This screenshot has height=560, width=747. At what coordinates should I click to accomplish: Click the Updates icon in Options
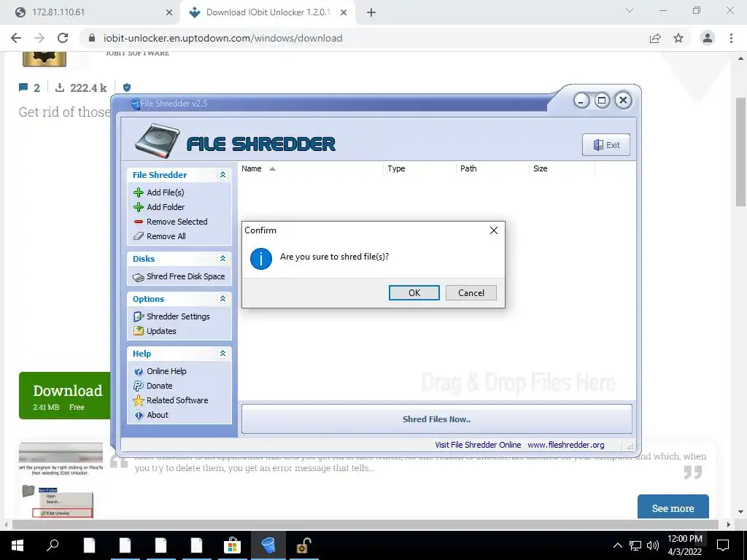(x=139, y=331)
